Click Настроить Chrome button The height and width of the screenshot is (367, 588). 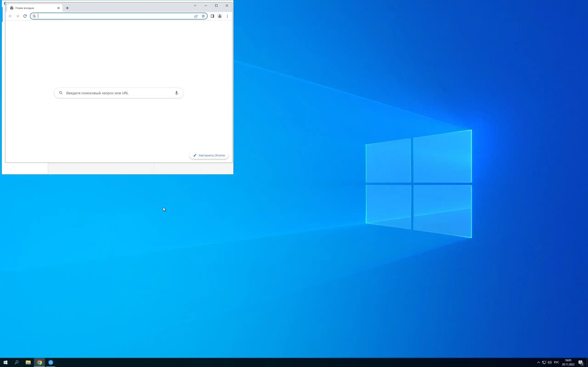tap(209, 155)
